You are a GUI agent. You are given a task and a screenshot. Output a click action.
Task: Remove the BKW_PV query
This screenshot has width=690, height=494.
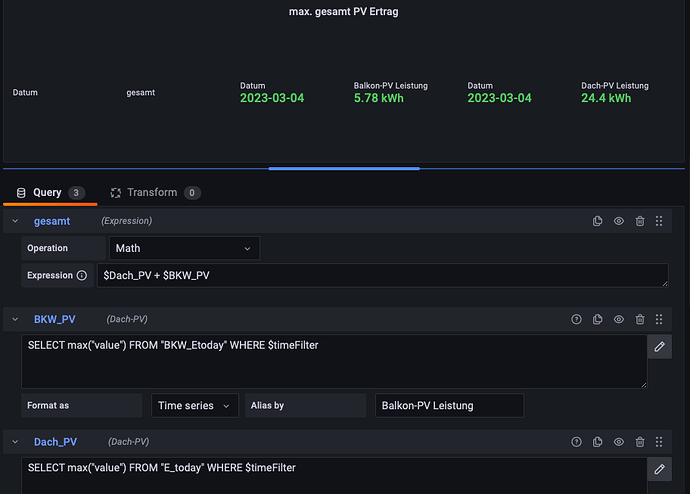(640, 319)
